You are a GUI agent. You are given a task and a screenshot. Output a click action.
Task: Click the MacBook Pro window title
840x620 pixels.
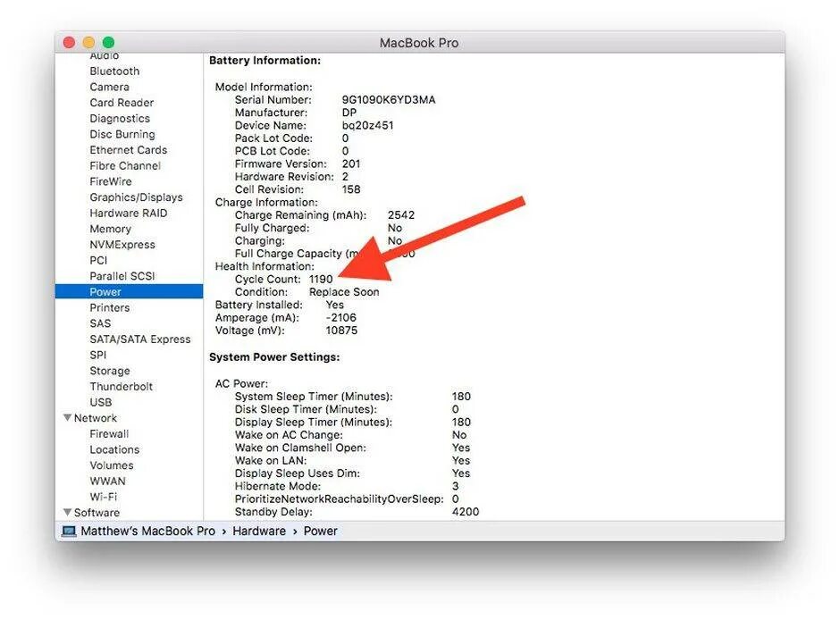pos(419,43)
